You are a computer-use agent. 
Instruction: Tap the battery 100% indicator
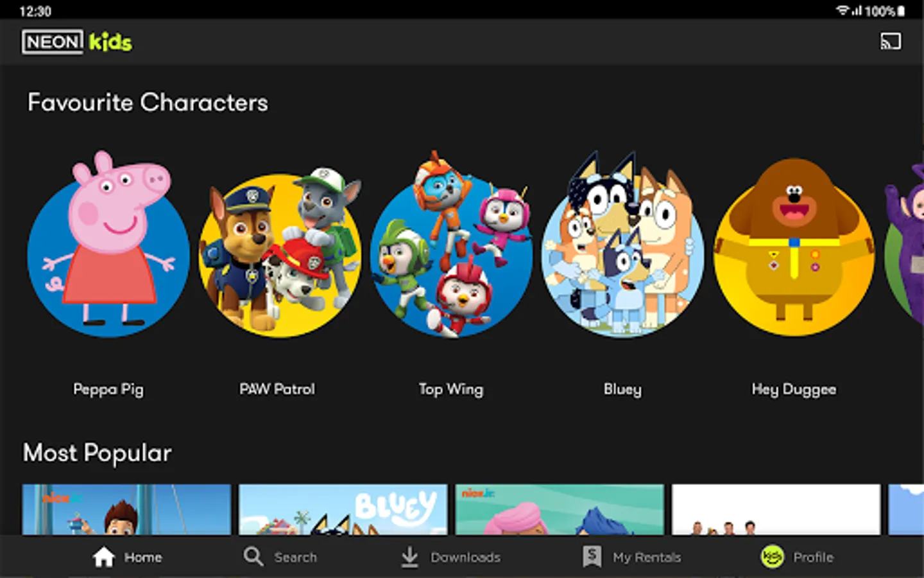tap(886, 11)
